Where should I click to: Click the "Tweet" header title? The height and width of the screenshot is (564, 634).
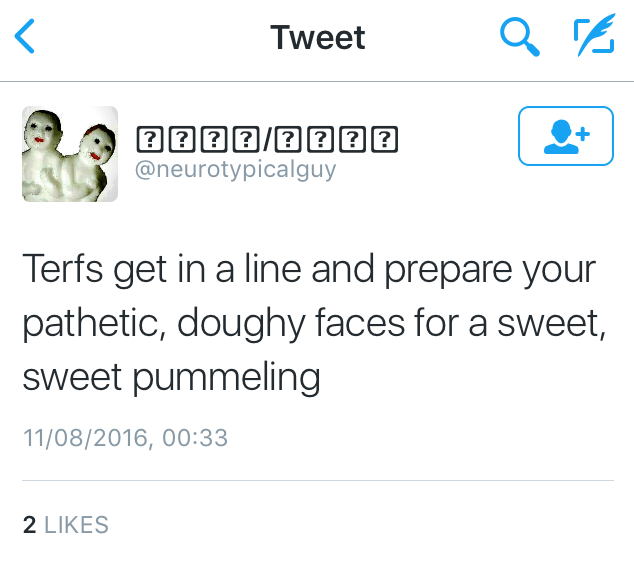click(x=318, y=38)
